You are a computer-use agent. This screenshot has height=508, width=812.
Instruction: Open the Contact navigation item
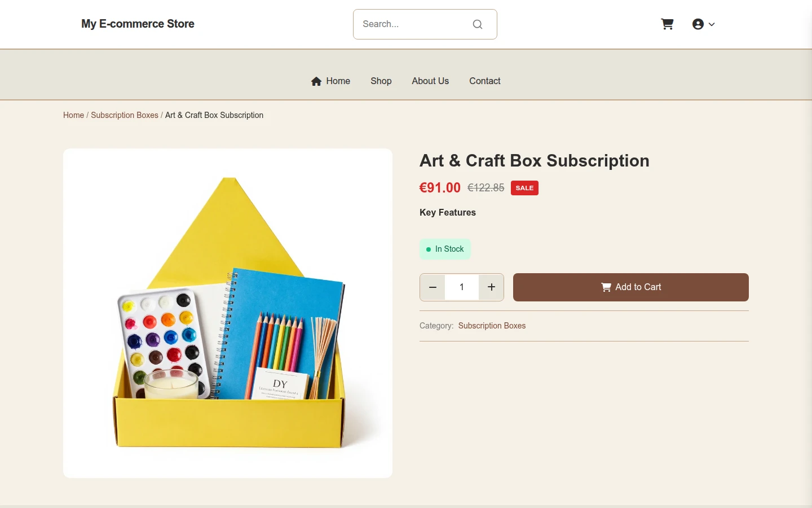tap(485, 81)
